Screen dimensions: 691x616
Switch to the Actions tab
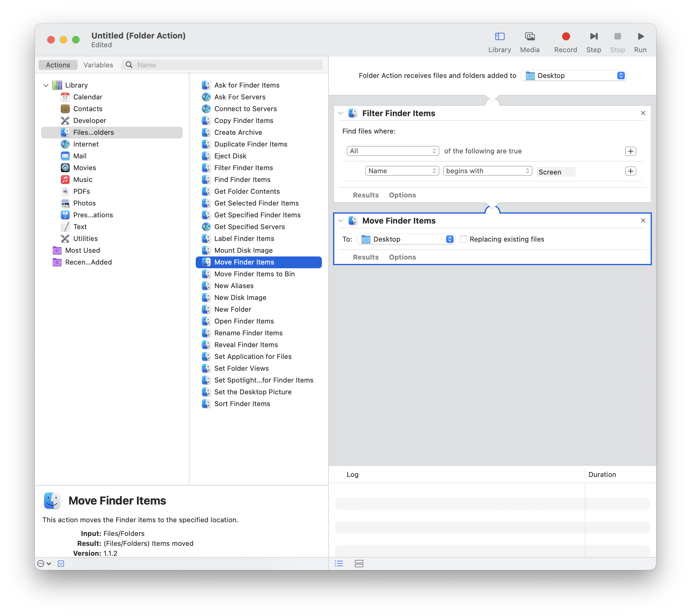tap(58, 65)
